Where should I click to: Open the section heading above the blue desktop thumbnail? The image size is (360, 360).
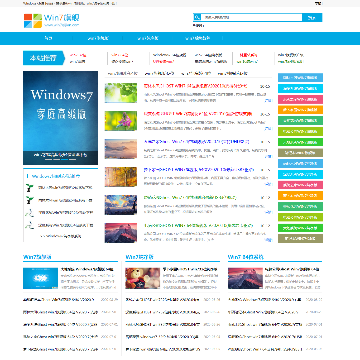click(x=37, y=257)
